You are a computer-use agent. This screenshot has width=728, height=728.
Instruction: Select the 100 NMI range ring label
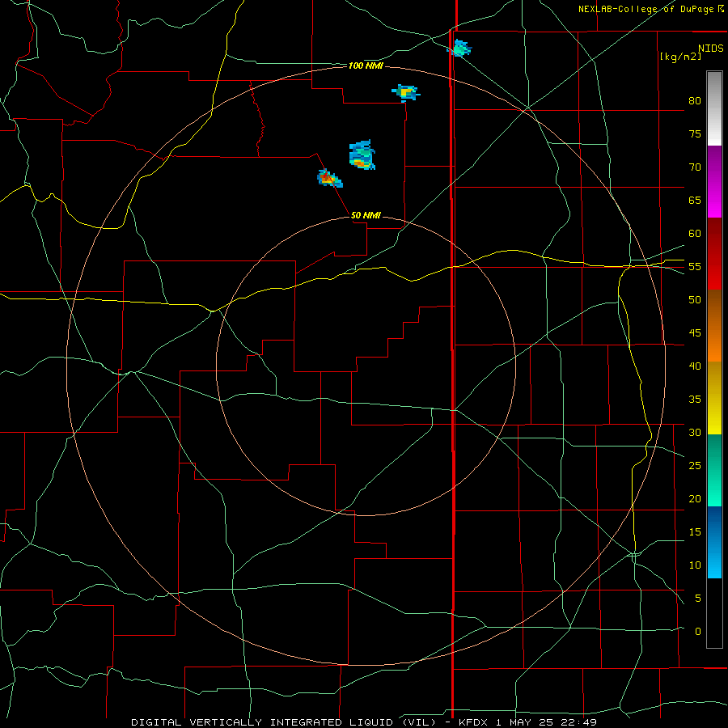pyautogui.click(x=366, y=66)
